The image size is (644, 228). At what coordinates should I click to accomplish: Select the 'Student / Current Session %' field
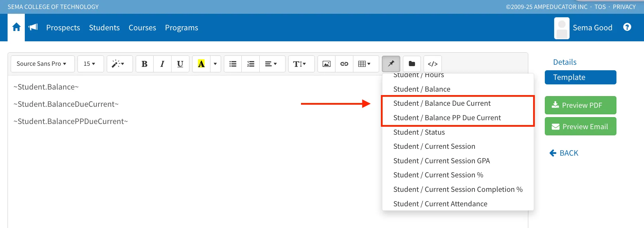458,175
